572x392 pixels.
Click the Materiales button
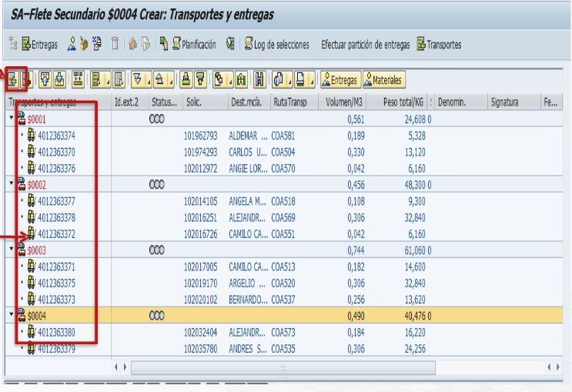point(383,79)
